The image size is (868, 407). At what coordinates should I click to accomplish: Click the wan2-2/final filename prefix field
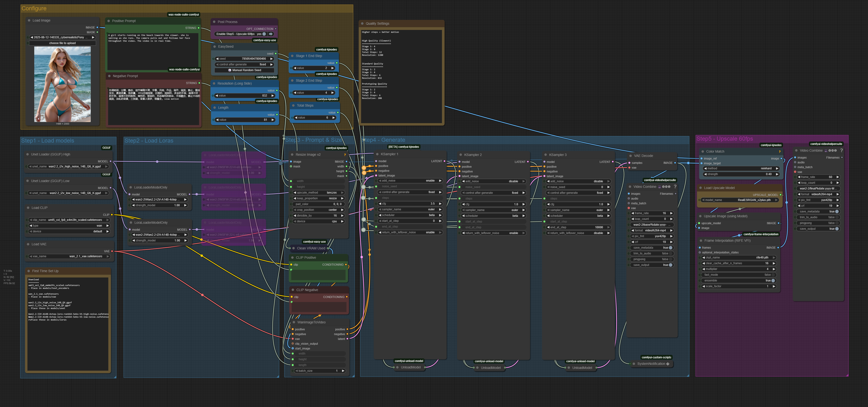click(x=819, y=189)
